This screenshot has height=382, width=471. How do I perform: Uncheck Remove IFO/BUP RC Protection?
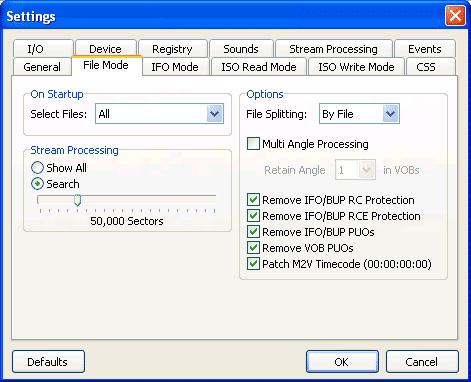pyautogui.click(x=253, y=200)
